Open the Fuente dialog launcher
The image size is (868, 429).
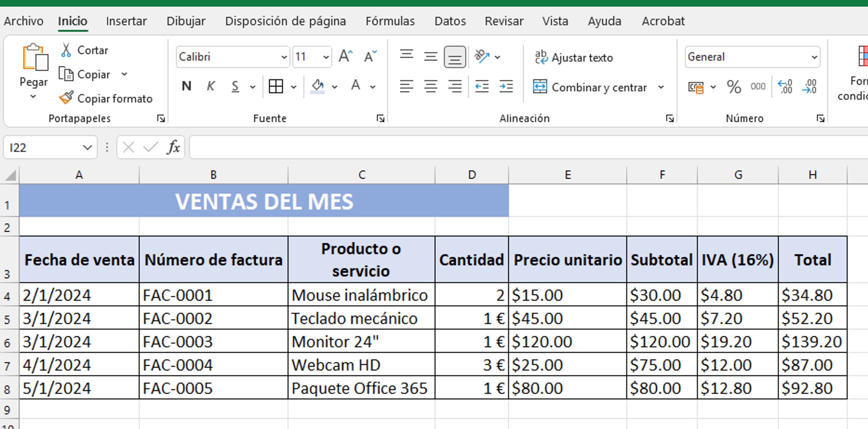[380, 118]
